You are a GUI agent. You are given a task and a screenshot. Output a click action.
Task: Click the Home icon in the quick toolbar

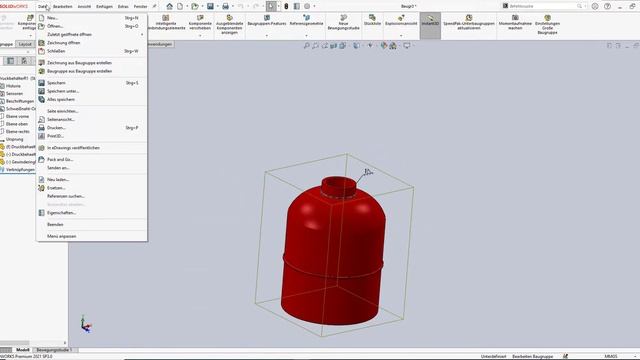tap(169, 6)
